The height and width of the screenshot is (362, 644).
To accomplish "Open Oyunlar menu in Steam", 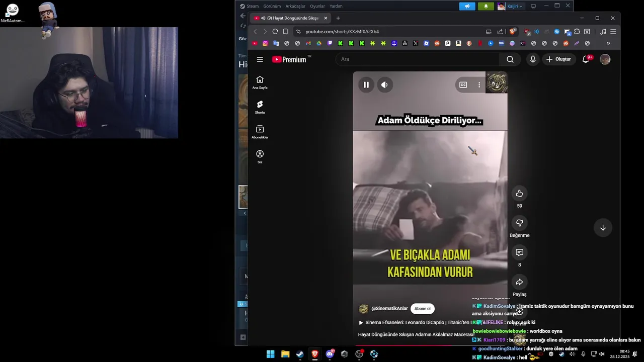I will (x=317, y=6).
